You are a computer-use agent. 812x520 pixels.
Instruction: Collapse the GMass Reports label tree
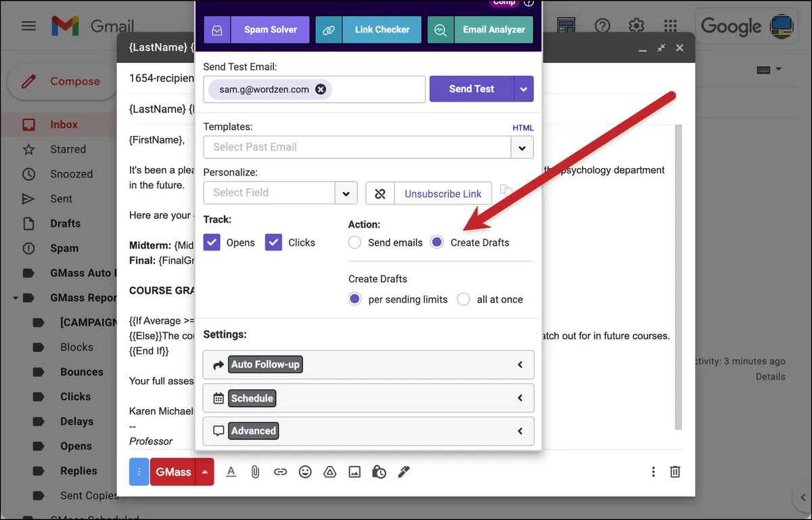15,298
